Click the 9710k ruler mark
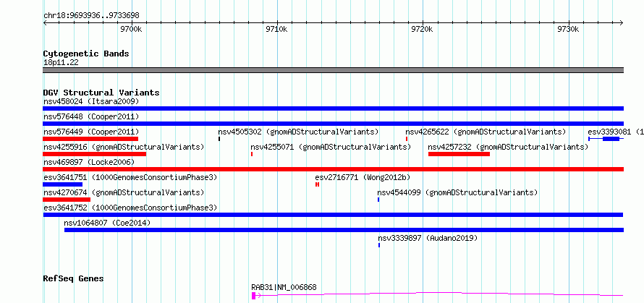The width and height of the screenshot is (644, 303). tap(277, 29)
